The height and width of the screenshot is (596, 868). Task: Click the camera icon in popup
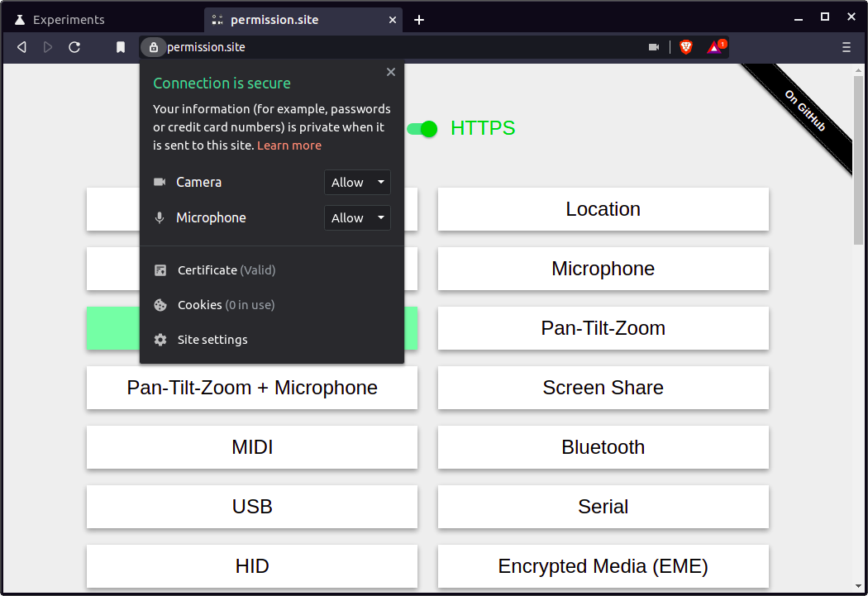coord(160,182)
